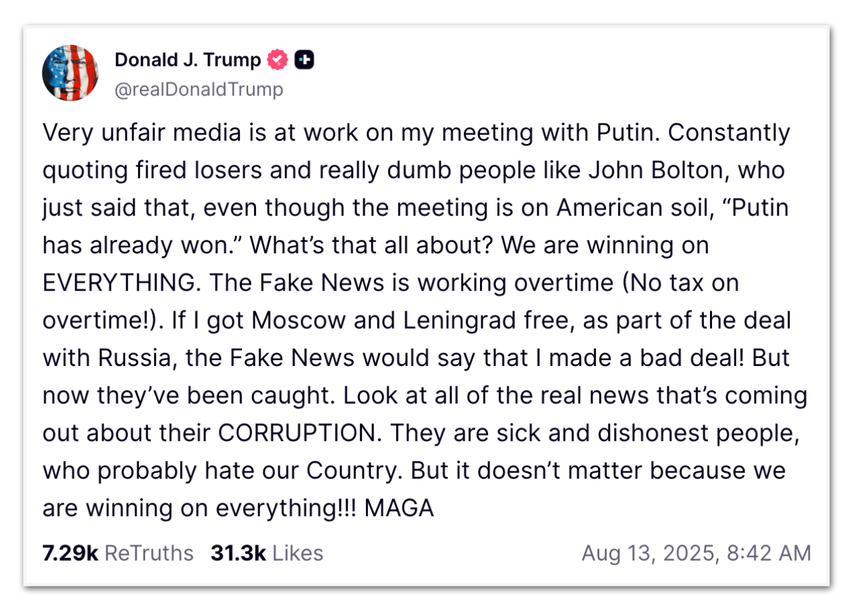Open the Aug 13, 2025 timestamp link

pos(696,553)
